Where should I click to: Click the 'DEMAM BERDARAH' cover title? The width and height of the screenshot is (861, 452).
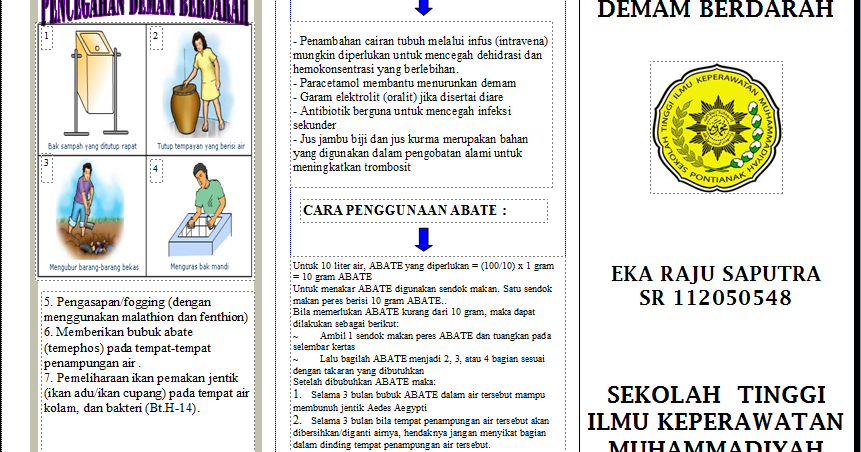(x=715, y=9)
